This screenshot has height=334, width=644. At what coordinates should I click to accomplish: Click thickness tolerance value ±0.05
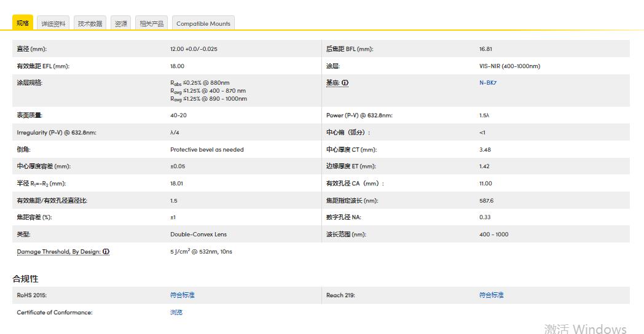pos(178,166)
